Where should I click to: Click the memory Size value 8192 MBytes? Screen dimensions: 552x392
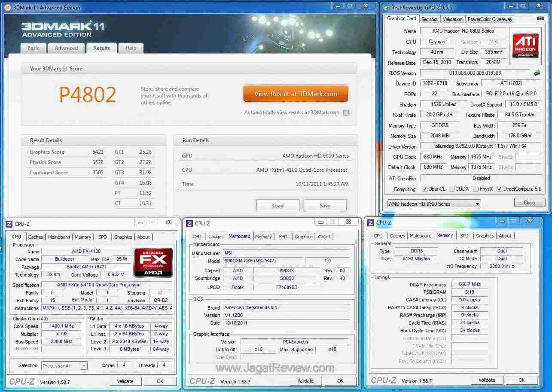(x=415, y=259)
